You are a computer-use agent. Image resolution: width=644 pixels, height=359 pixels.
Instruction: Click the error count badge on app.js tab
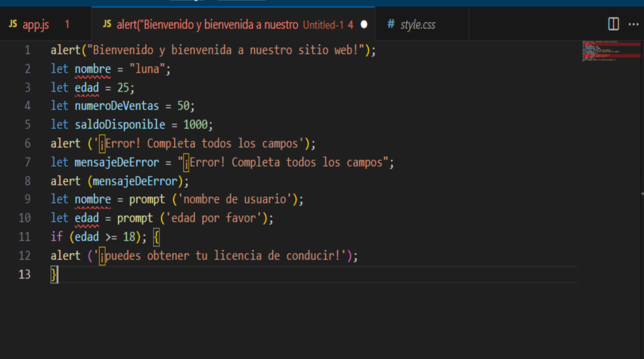(67, 25)
